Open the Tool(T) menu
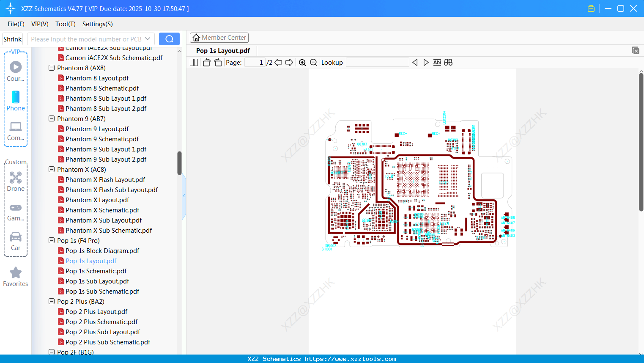The height and width of the screenshot is (363, 644). click(65, 24)
